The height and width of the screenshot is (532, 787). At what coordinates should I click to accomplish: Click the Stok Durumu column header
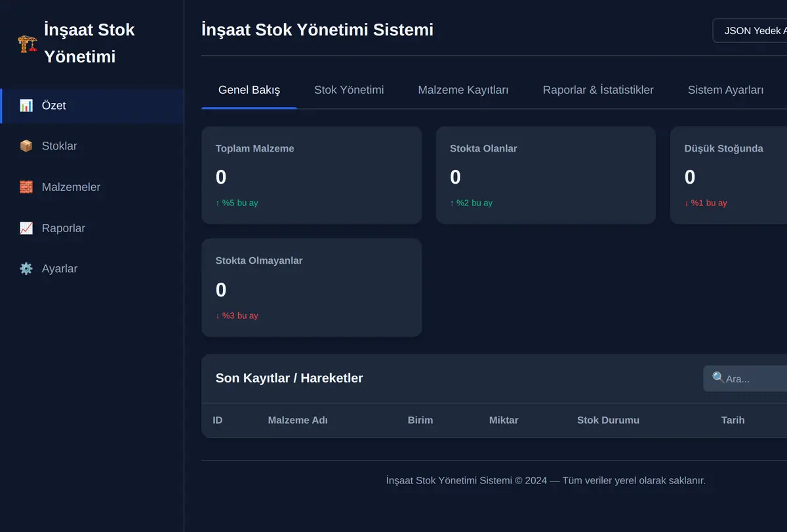(x=608, y=420)
